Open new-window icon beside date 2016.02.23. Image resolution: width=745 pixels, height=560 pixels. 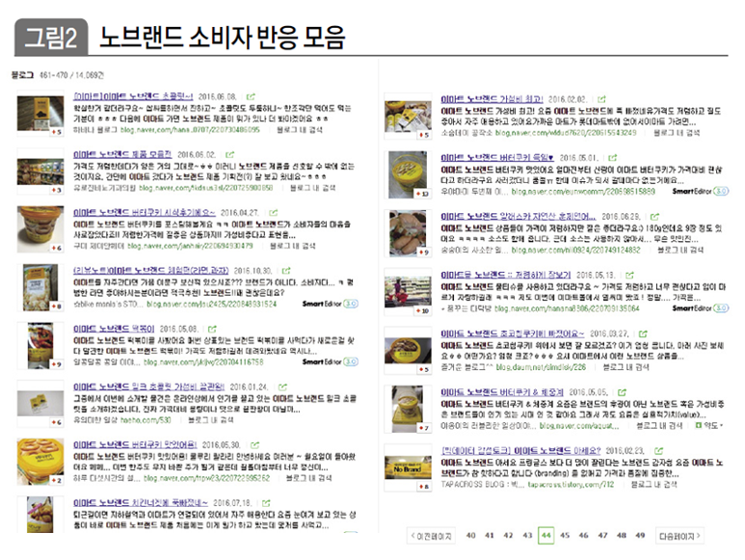(x=658, y=451)
